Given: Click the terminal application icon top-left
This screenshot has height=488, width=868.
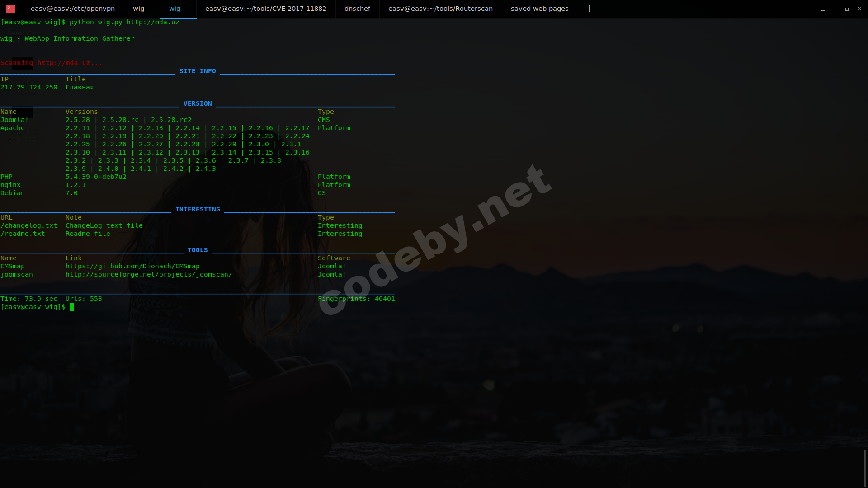Looking at the screenshot, I should click(x=10, y=9).
